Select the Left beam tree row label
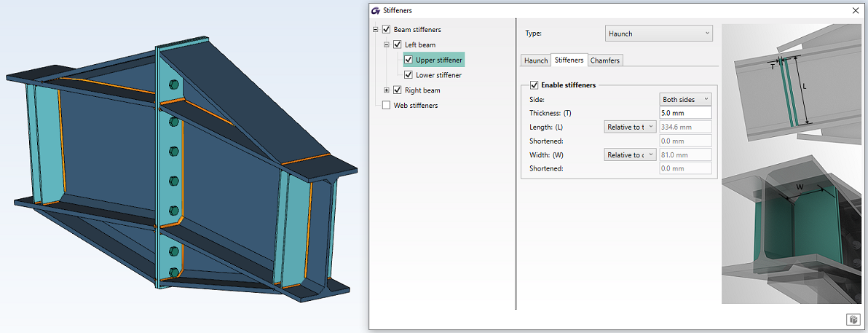 pyautogui.click(x=420, y=44)
